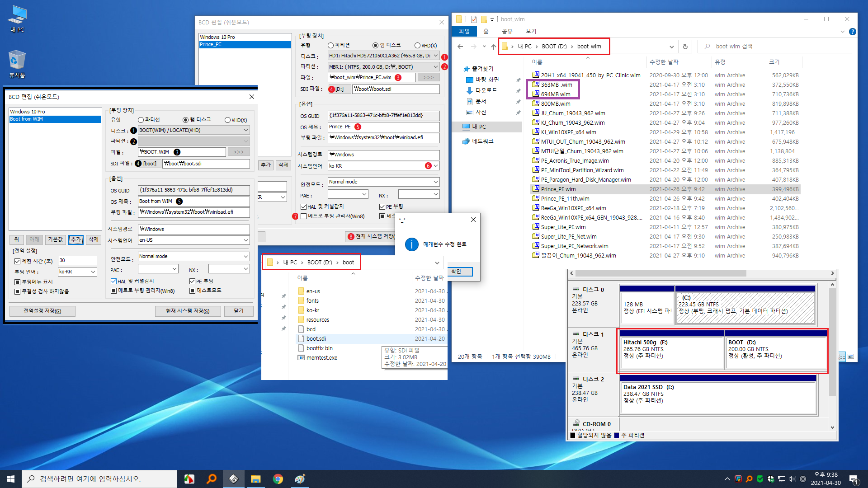This screenshot has height=488, width=868.
Task: Click the boot_wim 검색 search box
Action: tap(775, 47)
